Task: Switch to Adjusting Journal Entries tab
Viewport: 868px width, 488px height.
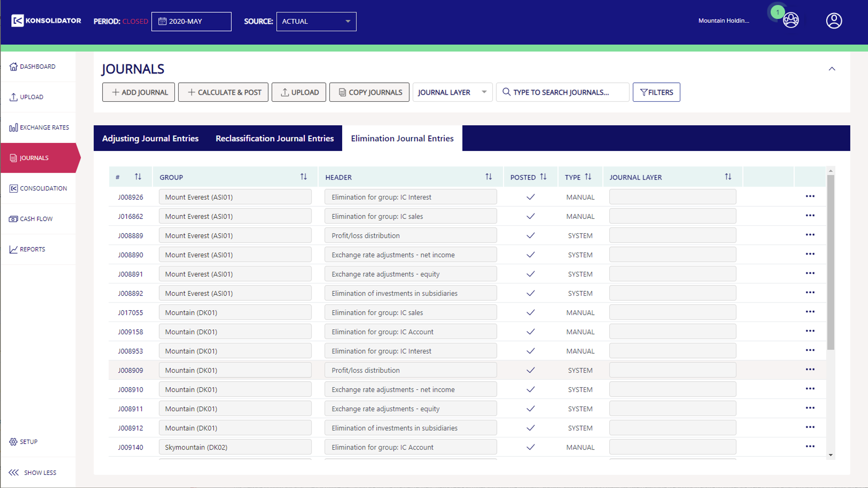Action: 150,138
